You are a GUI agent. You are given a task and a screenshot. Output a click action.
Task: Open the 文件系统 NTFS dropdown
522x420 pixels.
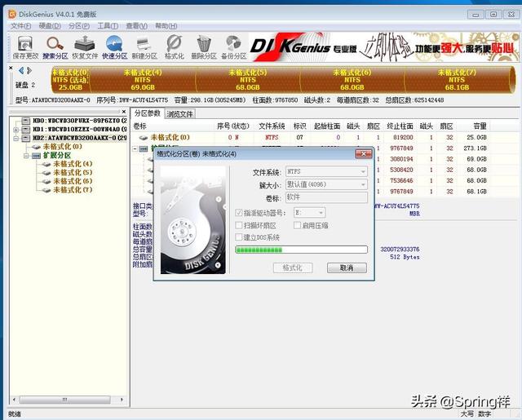tap(363, 172)
